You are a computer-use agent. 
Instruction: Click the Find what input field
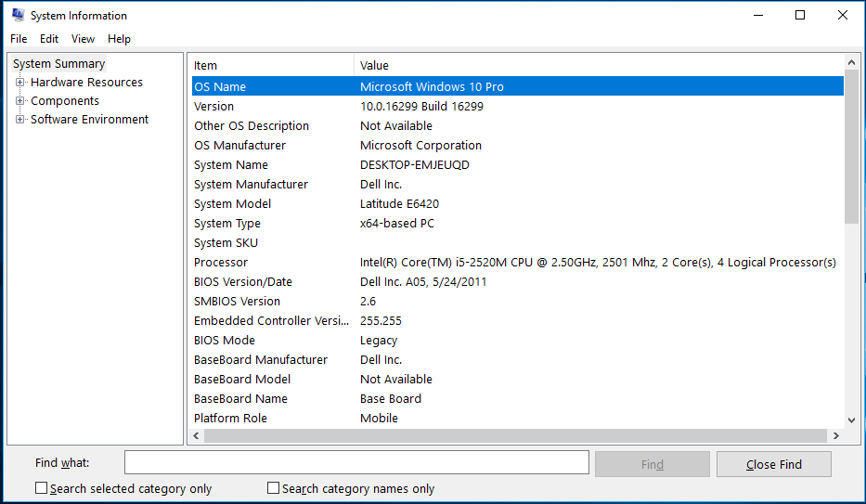coord(356,462)
